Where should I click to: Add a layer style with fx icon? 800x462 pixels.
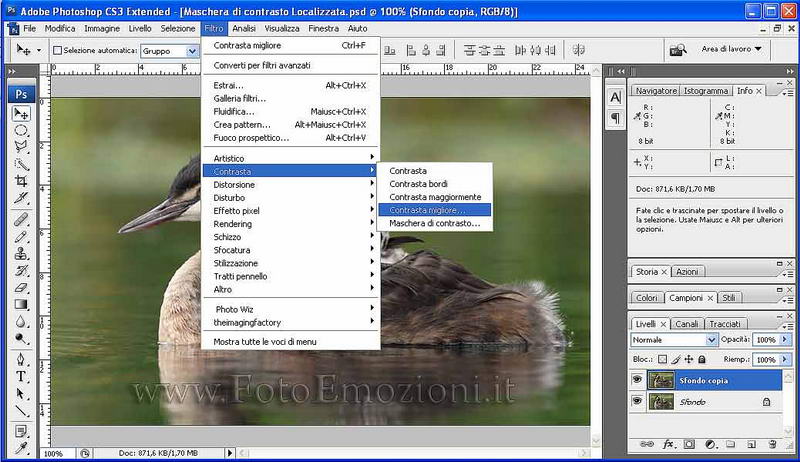668,444
